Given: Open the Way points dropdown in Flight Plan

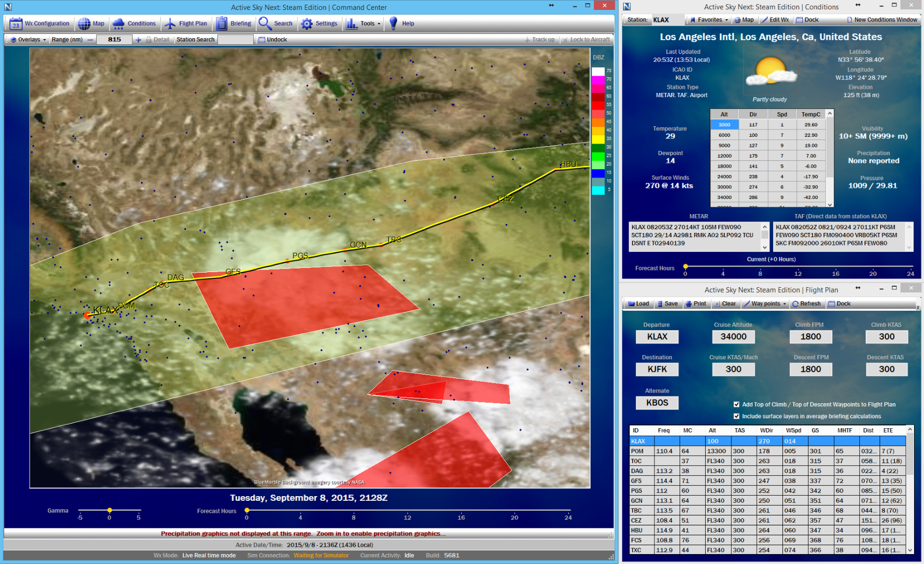Looking at the screenshot, I should pyautogui.click(x=765, y=303).
